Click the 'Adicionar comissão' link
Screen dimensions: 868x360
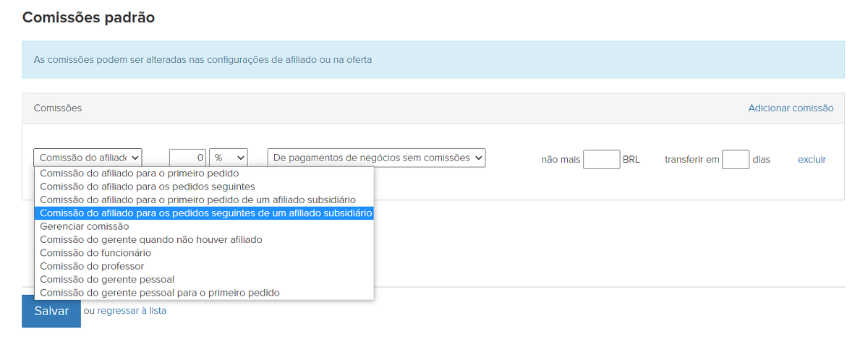point(791,108)
